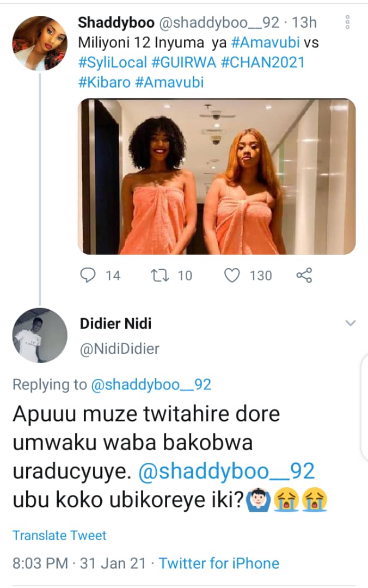The image size is (368, 588).
Task: Expand the chevron menu on Didier's reply
Action: [351, 323]
